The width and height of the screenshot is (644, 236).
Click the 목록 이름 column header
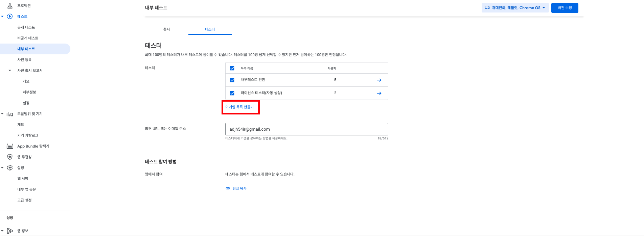[x=247, y=68]
